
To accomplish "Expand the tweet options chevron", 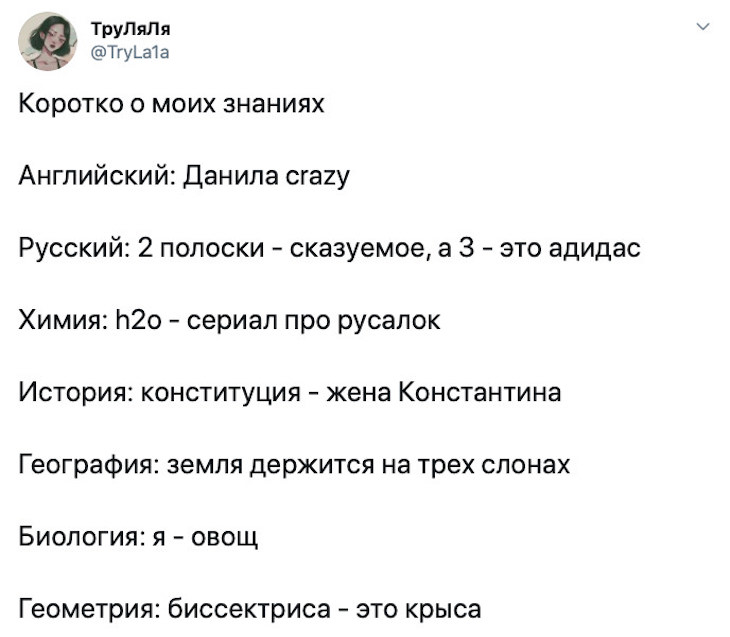I will tap(703, 27).
